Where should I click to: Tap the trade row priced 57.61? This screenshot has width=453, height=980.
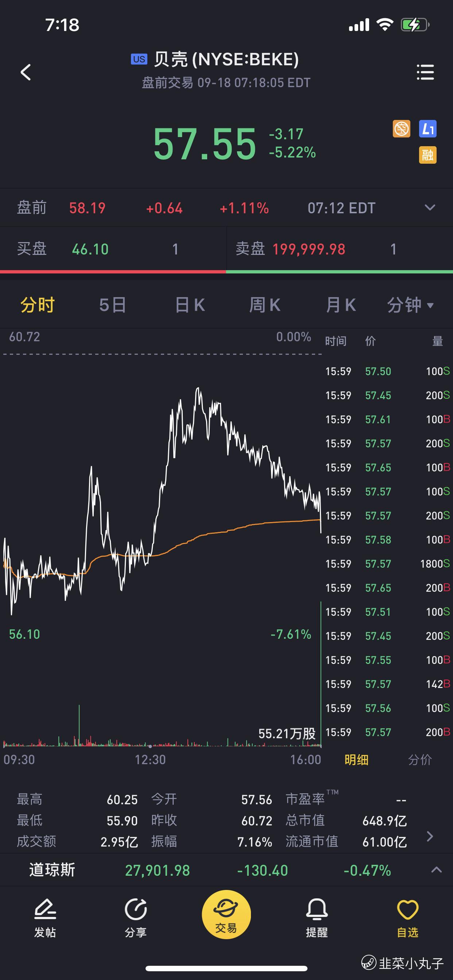387,419
